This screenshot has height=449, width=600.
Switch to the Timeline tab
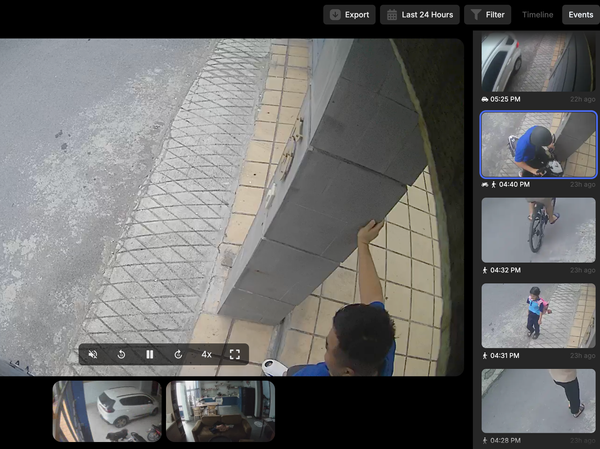tap(537, 15)
